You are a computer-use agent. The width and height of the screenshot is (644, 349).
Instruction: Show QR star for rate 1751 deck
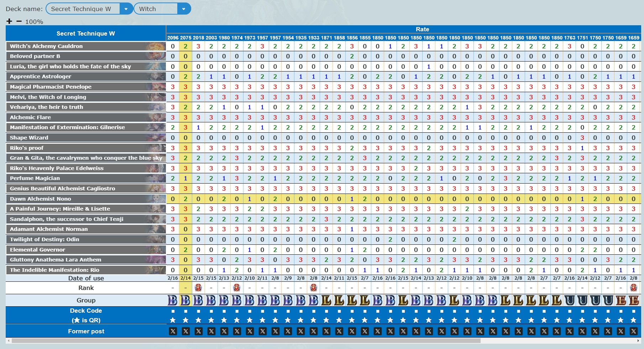pyautogui.click(x=582, y=320)
